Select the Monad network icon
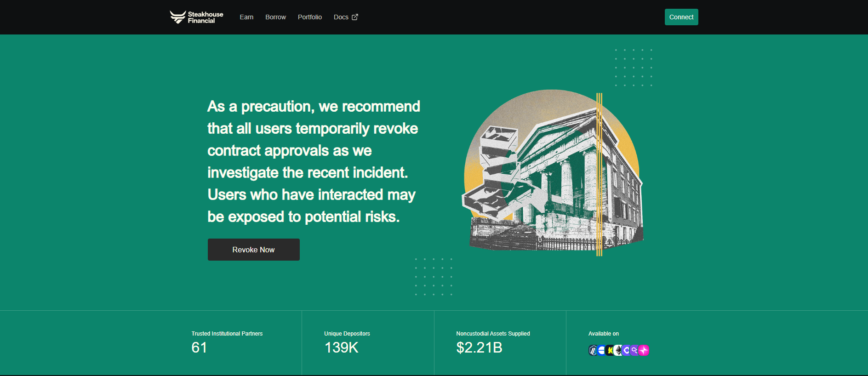This screenshot has height=376, width=868. tap(626, 350)
